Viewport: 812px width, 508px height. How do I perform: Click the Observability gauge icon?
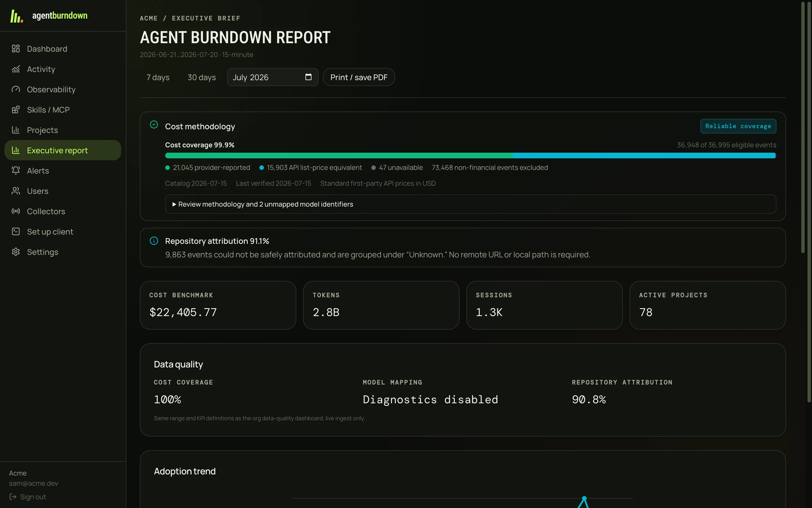(x=16, y=89)
